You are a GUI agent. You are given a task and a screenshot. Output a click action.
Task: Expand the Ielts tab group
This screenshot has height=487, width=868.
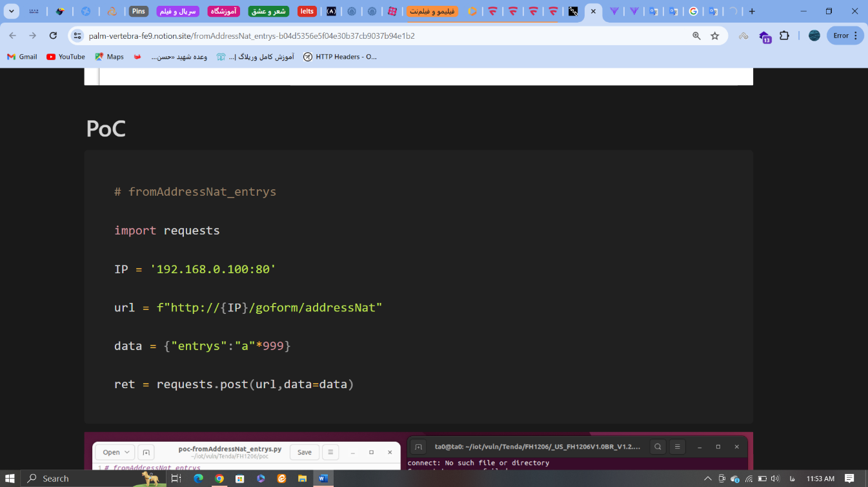[x=307, y=11]
